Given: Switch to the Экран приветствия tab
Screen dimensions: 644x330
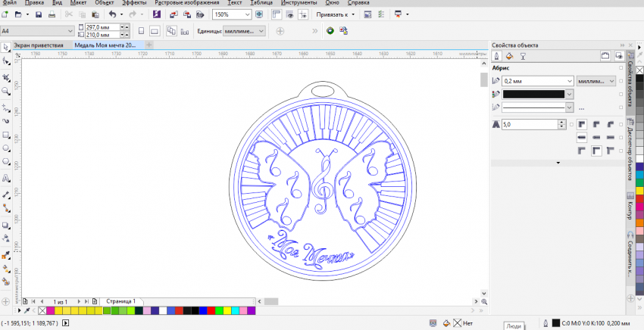Looking at the screenshot, I should pos(38,45).
